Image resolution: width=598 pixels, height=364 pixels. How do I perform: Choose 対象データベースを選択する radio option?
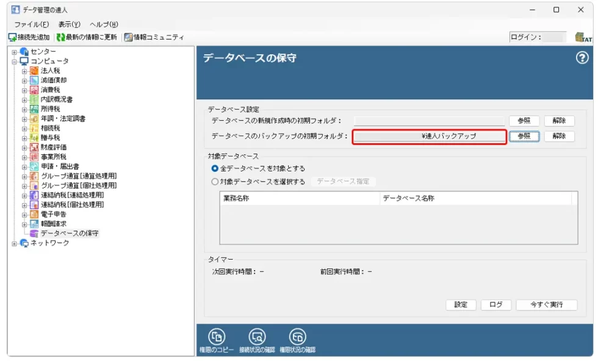[x=214, y=182]
